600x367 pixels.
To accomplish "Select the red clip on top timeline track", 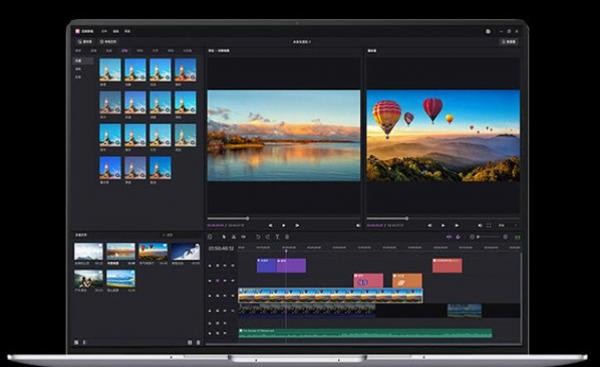I will pos(447,266).
